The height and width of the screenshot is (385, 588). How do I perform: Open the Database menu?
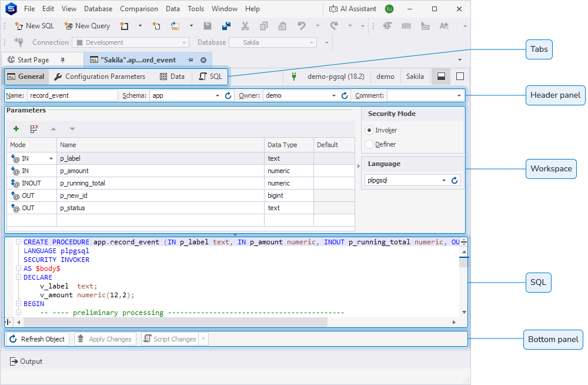(98, 9)
